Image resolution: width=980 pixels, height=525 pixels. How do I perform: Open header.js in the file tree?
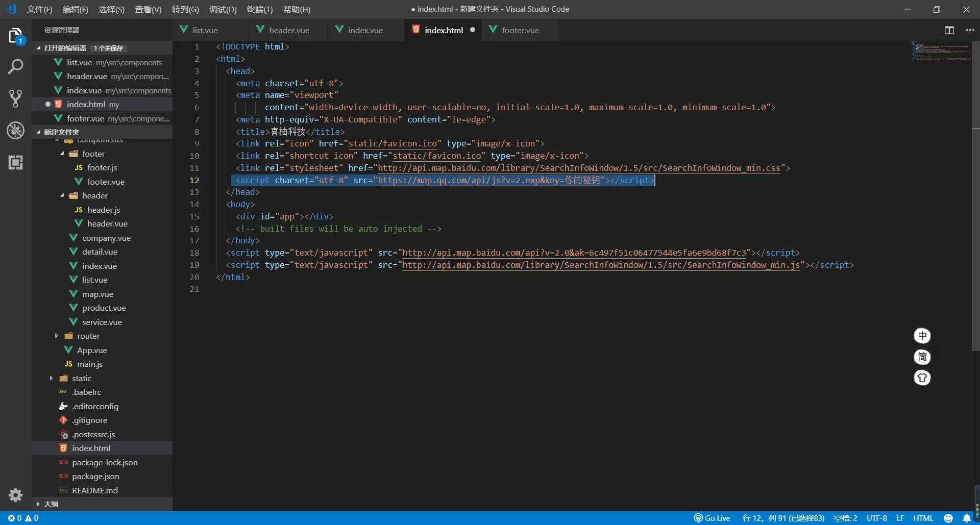[x=102, y=210]
